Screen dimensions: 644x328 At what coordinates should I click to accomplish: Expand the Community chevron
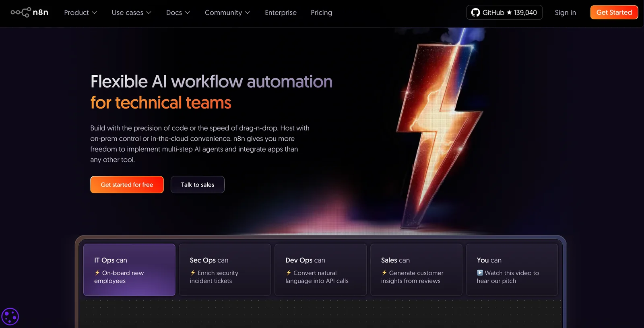(248, 13)
